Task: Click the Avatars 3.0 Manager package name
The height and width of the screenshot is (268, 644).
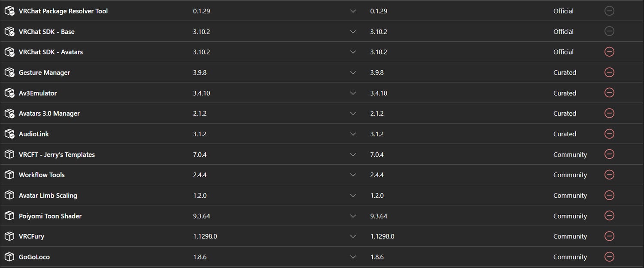Action: coord(49,114)
